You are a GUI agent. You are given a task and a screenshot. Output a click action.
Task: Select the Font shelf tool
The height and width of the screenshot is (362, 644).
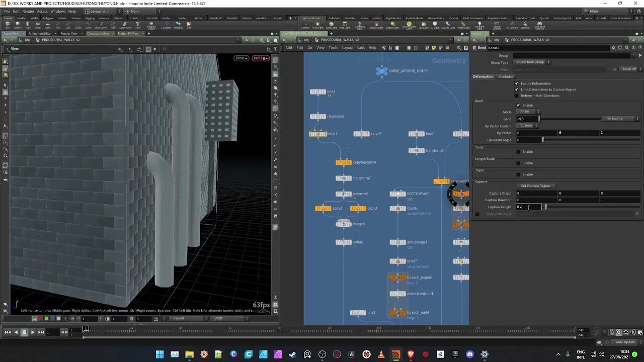(x=138, y=25)
